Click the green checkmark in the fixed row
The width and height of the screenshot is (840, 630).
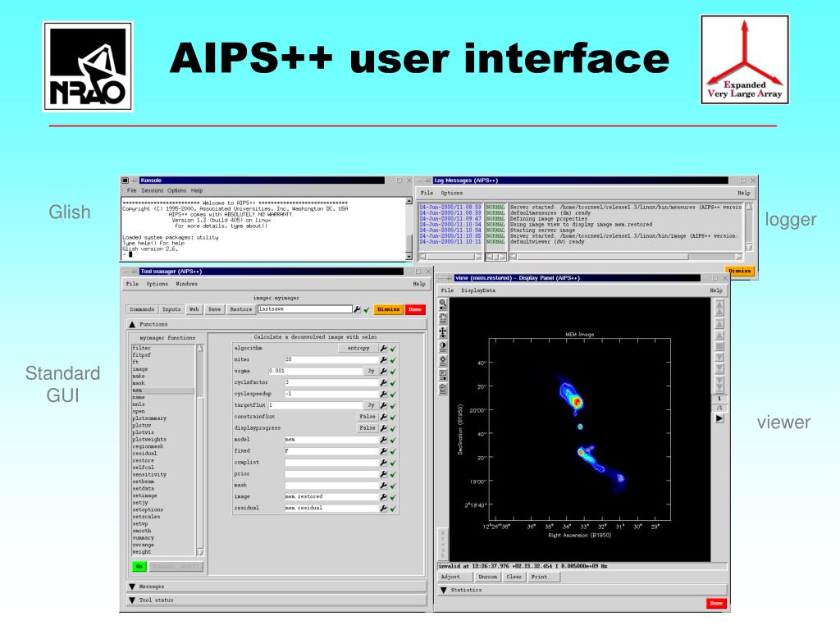(x=393, y=452)
